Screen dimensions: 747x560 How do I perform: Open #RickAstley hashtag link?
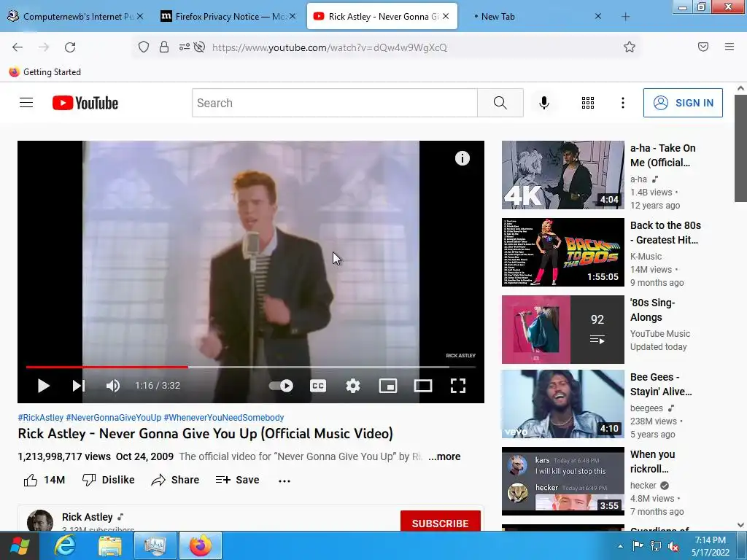click(x=41, y=418)
